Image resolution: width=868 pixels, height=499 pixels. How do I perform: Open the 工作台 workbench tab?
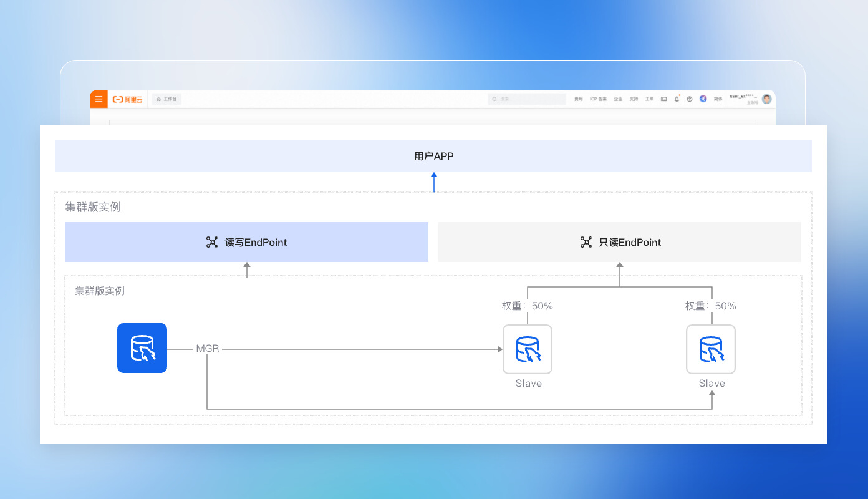pos(166,99)
